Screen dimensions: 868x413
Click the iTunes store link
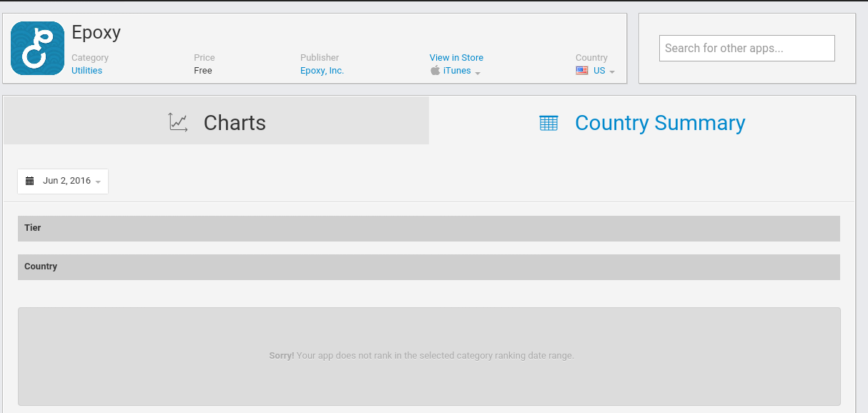(457, 70)
